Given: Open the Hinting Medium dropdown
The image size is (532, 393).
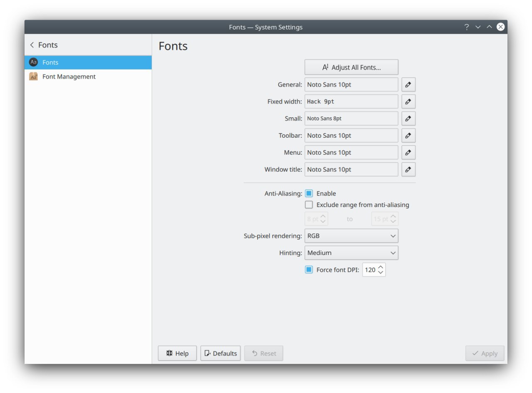Looking at the screenshot, I should click(x=351, y=253).
